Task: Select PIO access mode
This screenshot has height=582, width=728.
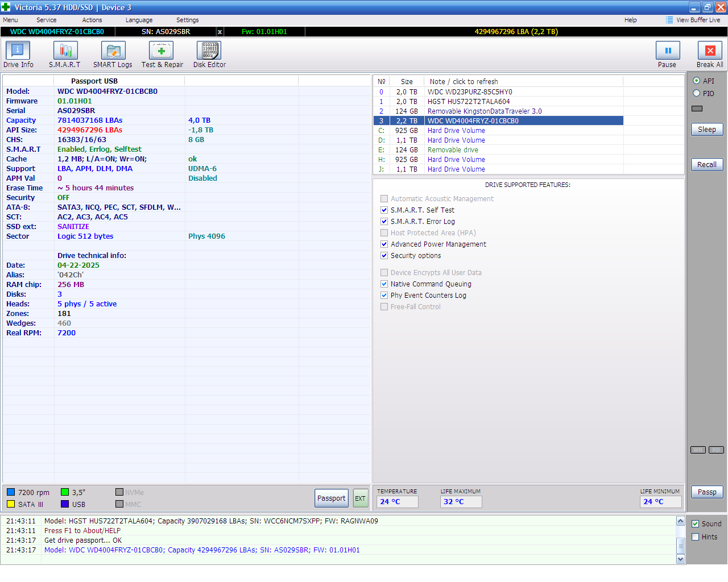Action: (697, 93)
